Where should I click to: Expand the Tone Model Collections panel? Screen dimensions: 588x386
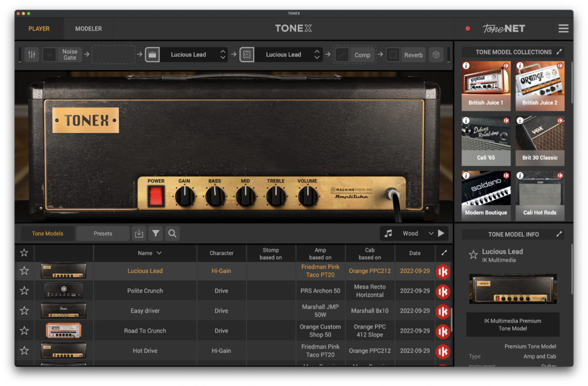559,52
